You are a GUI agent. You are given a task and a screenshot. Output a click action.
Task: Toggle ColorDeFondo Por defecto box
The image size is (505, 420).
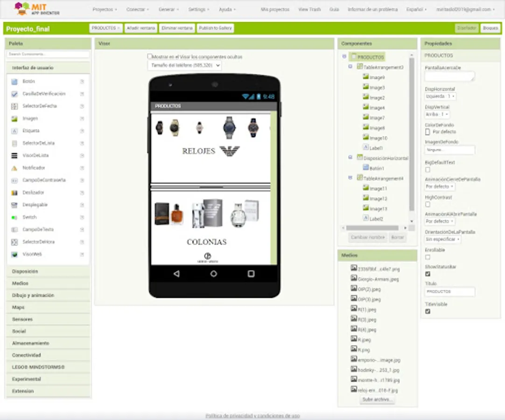pos(428,132)
